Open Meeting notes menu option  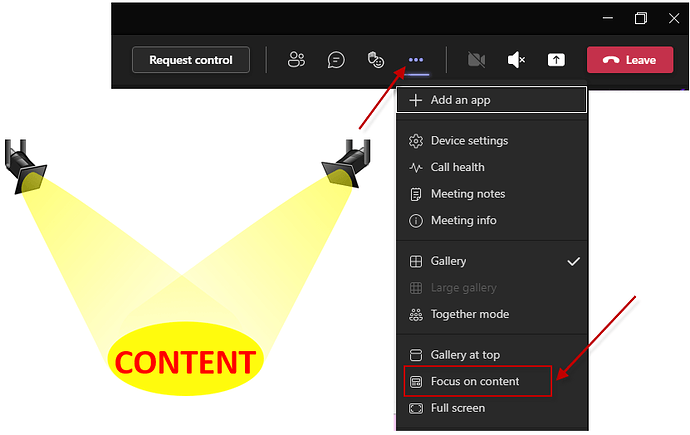[x=467, y=194]
